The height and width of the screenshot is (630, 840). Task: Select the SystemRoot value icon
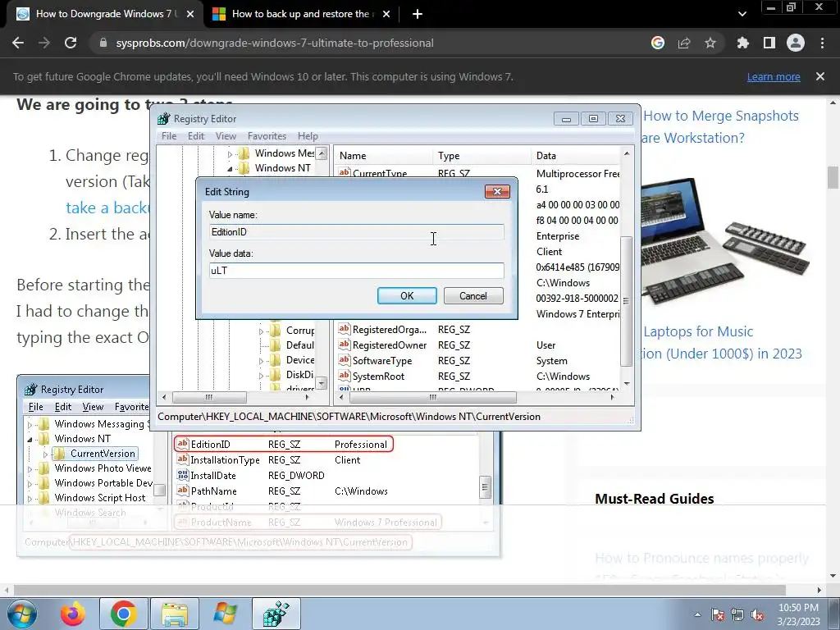(x=344, y=376)
